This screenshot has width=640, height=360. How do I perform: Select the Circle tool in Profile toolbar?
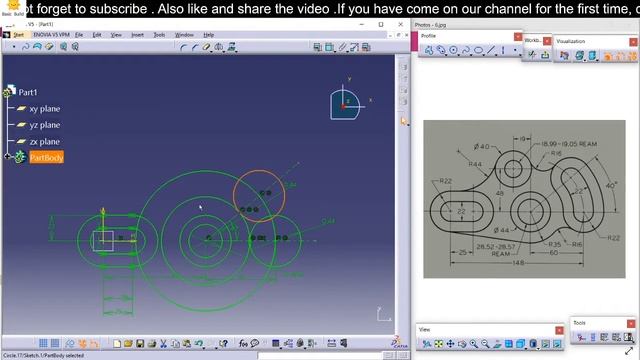point(453,51)
